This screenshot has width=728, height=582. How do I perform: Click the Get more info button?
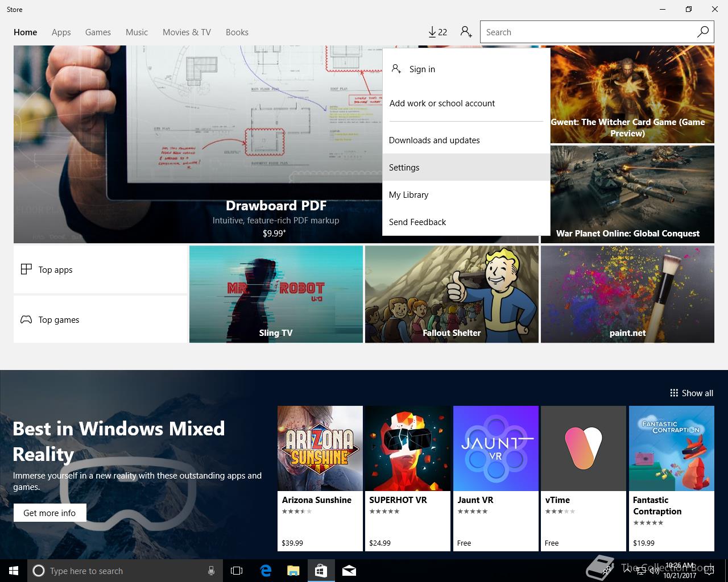[49, 513]
